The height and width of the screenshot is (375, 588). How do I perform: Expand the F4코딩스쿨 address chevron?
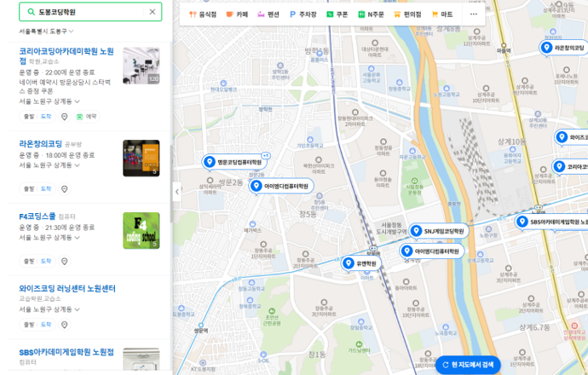[x=78, y=238]
